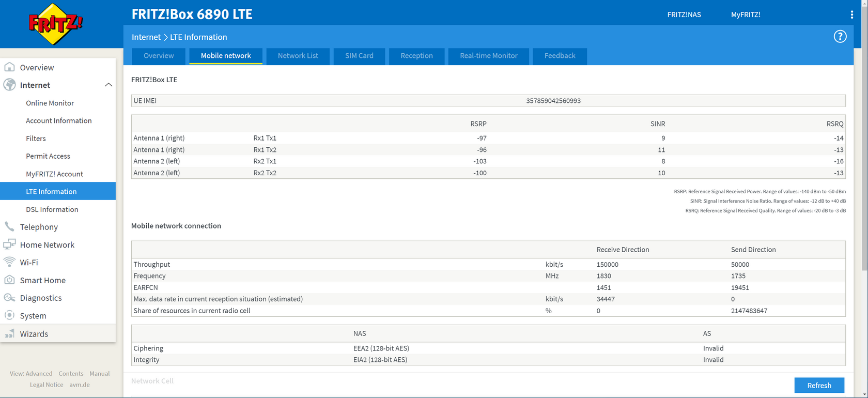868x398 pixels.
Task: Click the page vertical scrollbar
Action: [864, 140]
